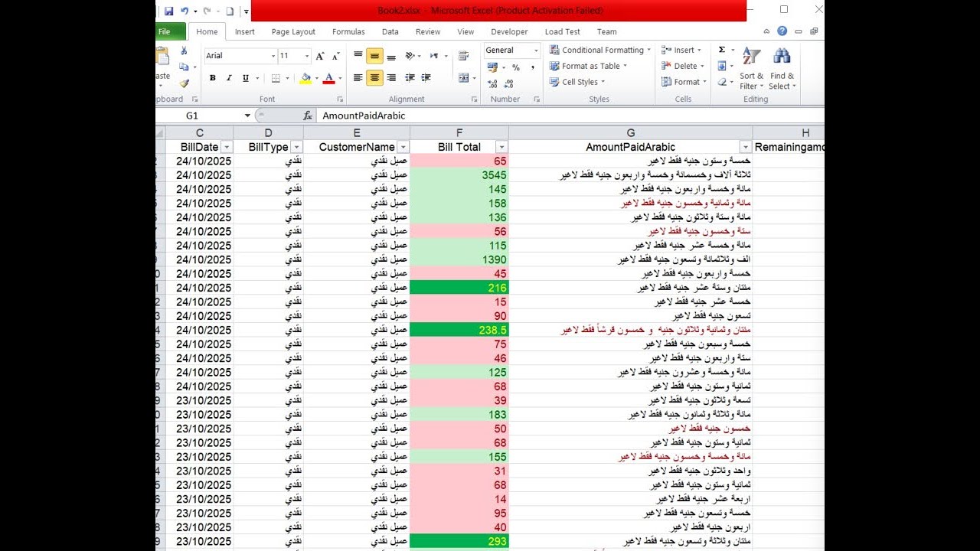The width and height of the screenshot is (980, 551).
Task: Open the font size 11 dropdown
Action: click(307, 56)
